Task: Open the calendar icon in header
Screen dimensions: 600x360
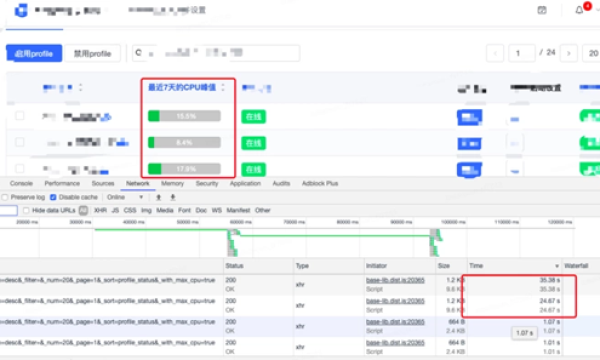Action: [x=542, y=10]
